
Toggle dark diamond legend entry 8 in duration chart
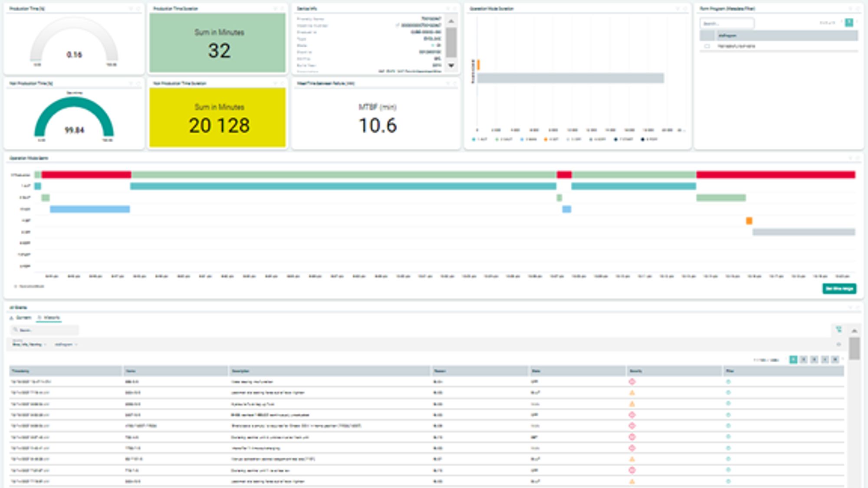coord(649,139)
